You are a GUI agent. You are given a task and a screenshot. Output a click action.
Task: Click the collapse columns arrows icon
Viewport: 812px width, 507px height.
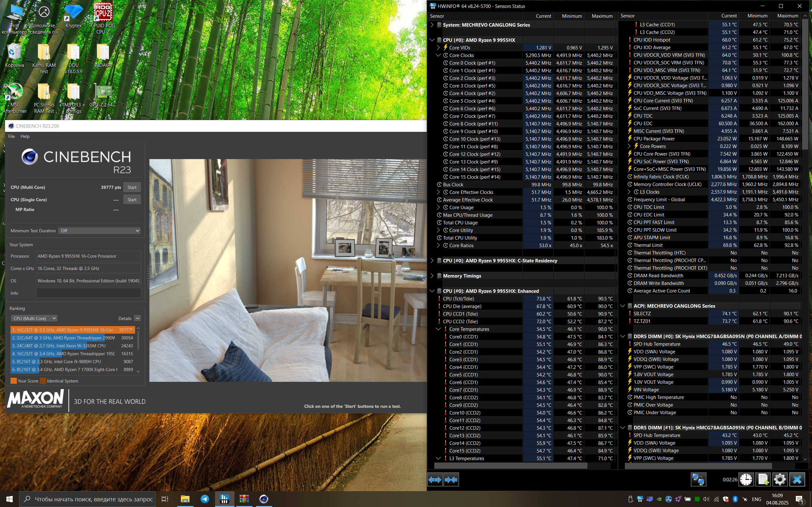pyautogui.click(x=451, y=480)
